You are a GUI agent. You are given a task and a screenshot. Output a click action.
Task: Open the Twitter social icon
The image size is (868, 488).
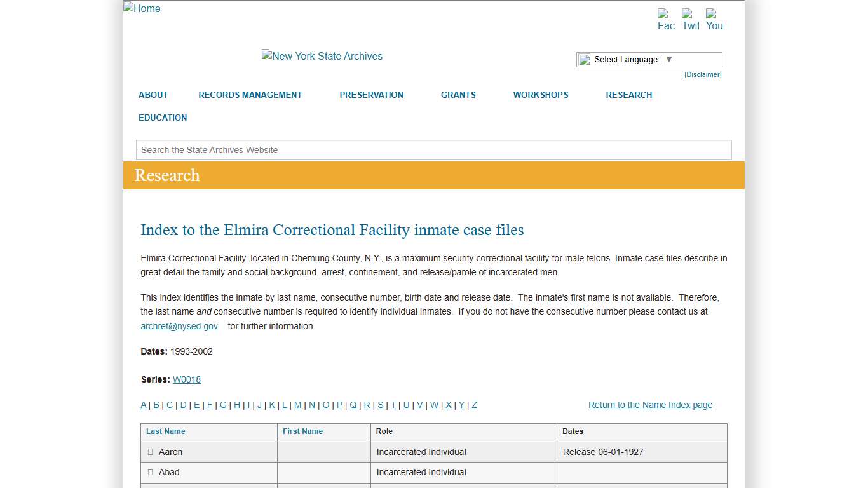(690, 20)
